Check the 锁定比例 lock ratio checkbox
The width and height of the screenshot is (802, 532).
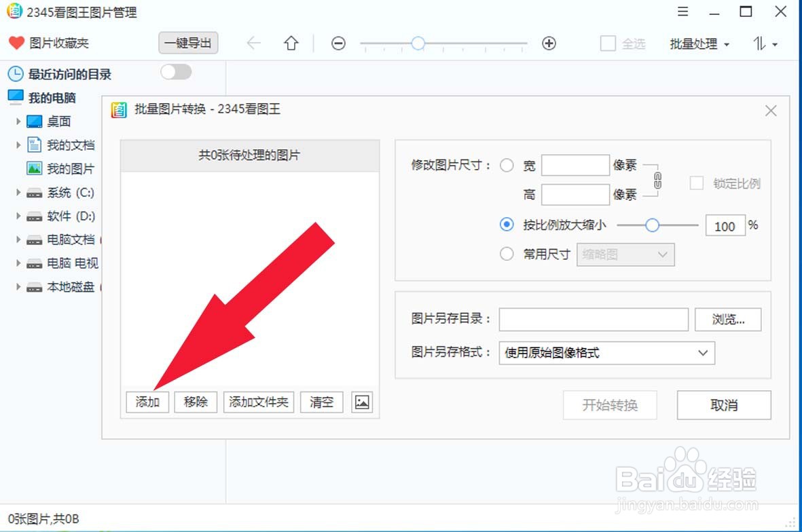(697, 183)
